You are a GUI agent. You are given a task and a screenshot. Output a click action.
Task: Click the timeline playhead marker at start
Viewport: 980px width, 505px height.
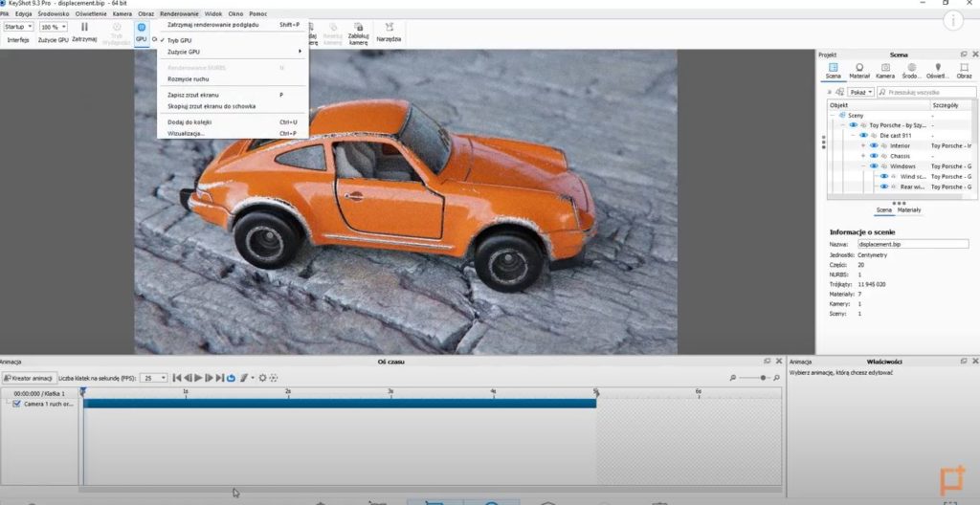click(x=83, y=391)
